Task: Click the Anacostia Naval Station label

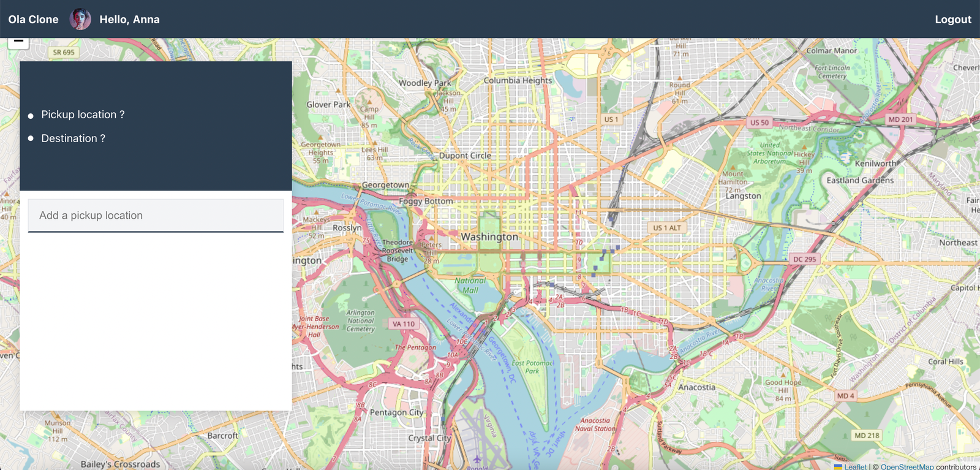Action: pyautogui.click(x=595, y=425)
